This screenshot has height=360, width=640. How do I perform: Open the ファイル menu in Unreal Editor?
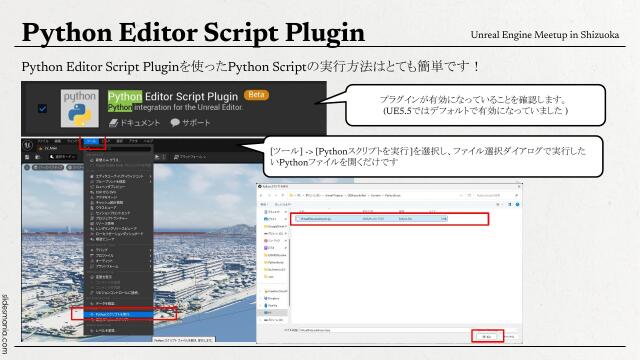43,141
